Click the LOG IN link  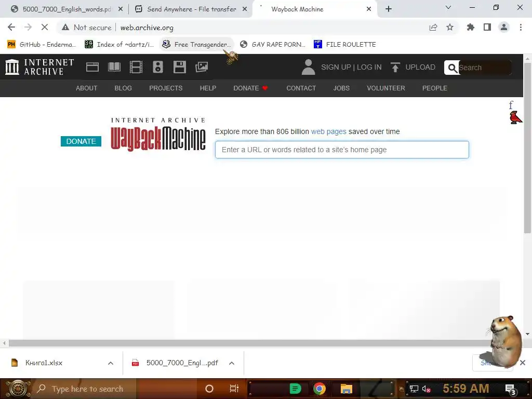tap(369, 67)
